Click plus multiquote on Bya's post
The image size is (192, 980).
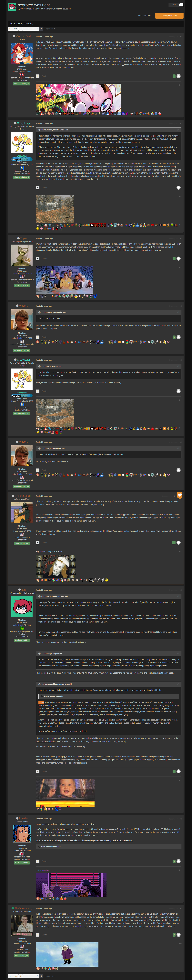click(x=38, y=772)
